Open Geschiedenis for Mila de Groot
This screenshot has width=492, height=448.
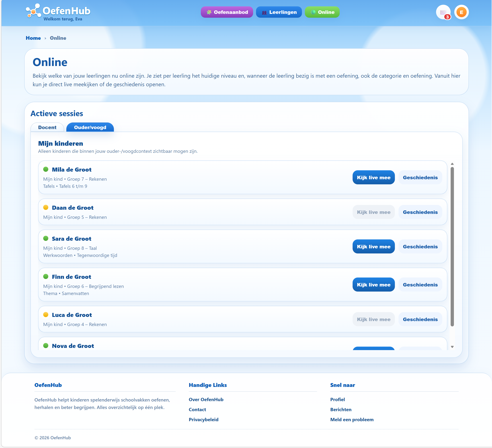pyautogui.click(x=420, y=177)
